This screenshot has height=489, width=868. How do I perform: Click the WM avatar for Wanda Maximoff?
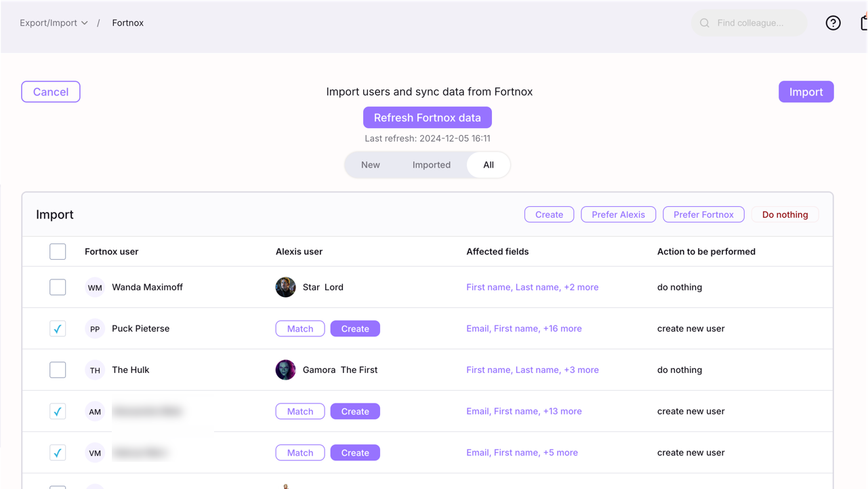pos(95,288)
